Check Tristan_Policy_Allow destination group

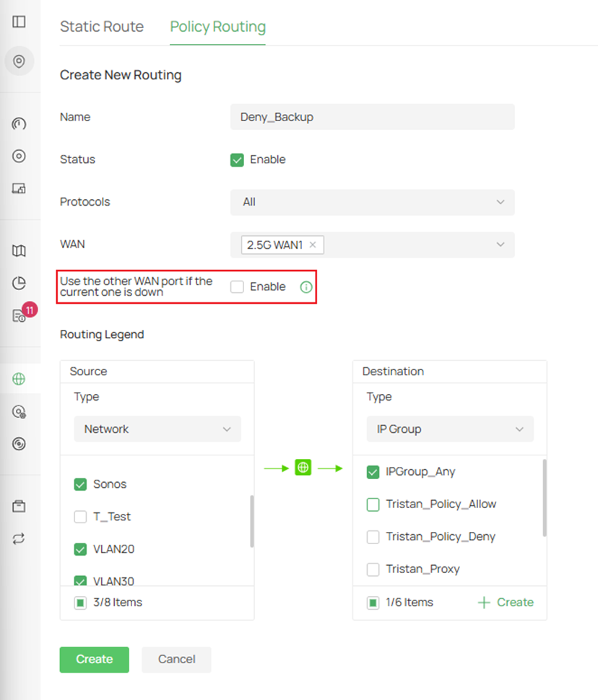[x=373, y=504]
